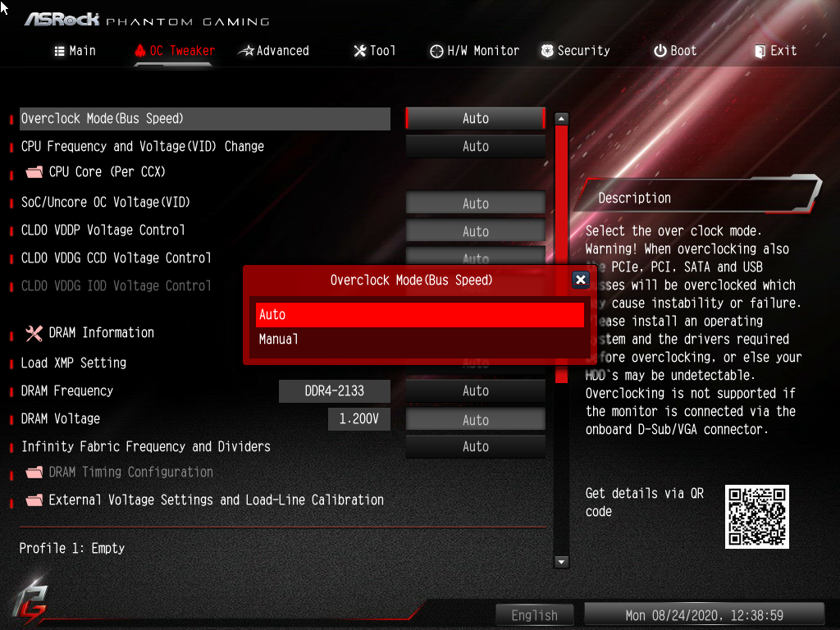
Task: Switch to H/W Monitor tab
Action: (475, 51)
